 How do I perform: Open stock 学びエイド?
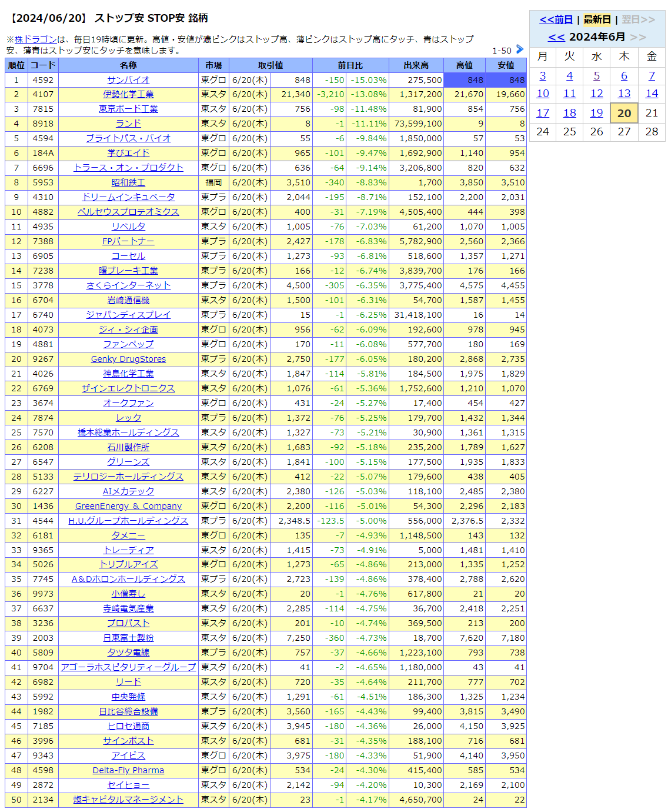(x=128, y=154)
